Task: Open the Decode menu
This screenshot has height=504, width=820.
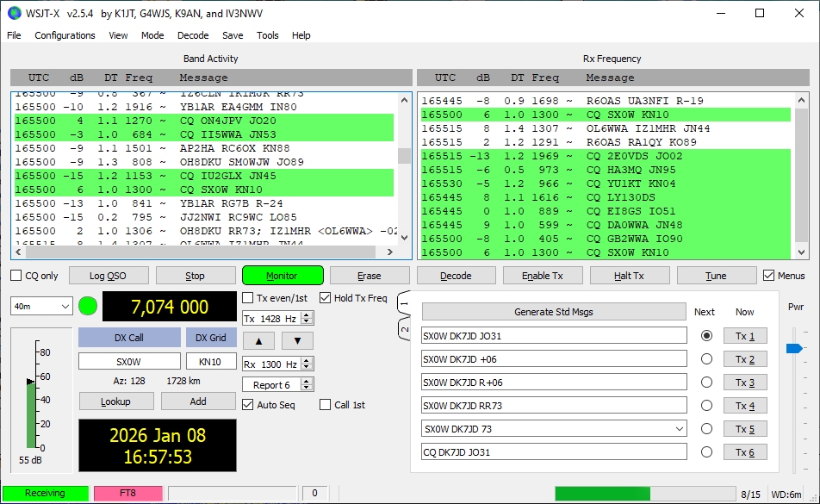Action: (x=193, y=35)
